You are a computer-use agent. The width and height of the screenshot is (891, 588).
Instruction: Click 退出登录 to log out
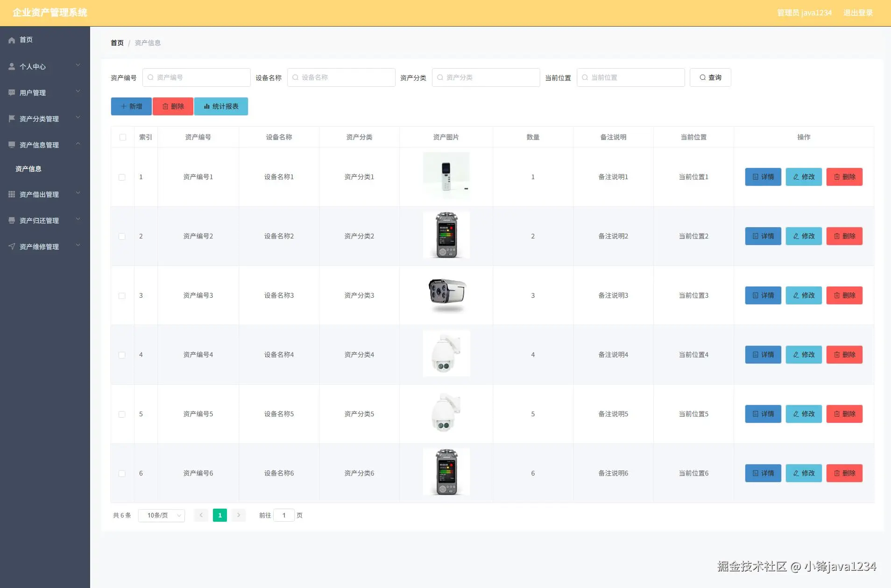pos(858,13)
